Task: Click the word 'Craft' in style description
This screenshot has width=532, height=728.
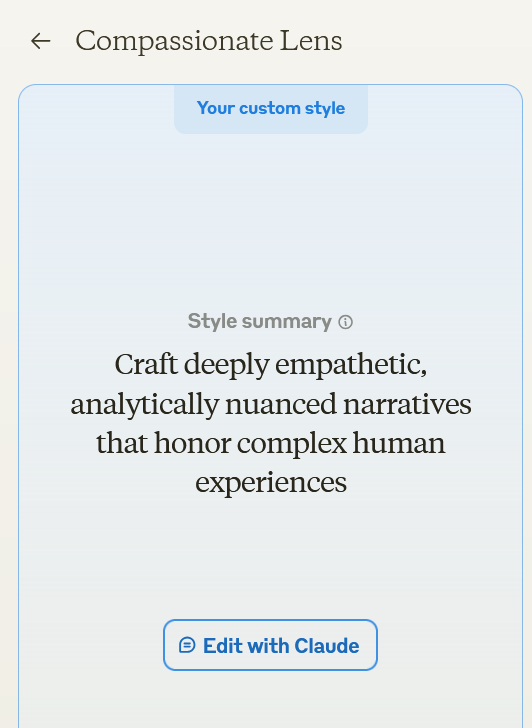Action: [146, 364]
